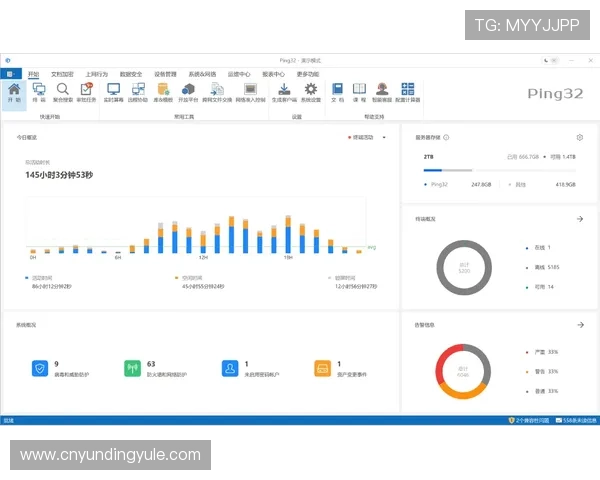Open the 系统设置 gear icon
Screen dimensions: 600x480
click(311, 92)
